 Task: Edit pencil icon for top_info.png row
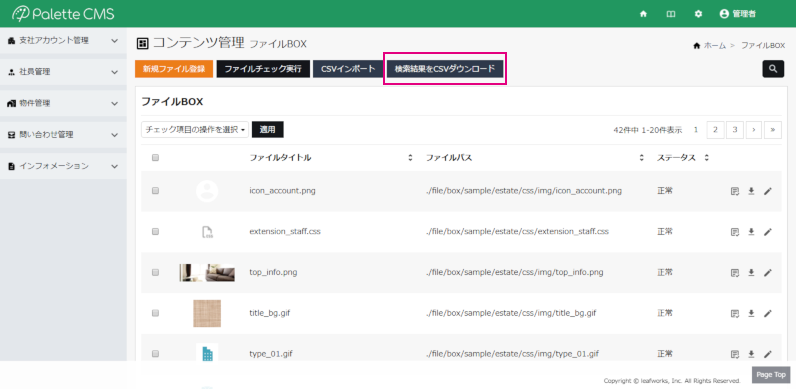[768, 273]
